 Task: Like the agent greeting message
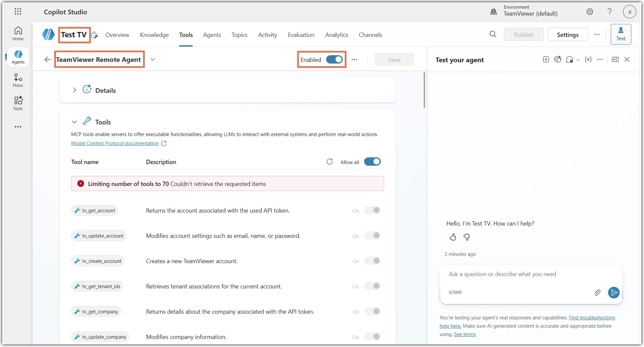(453, 237)
